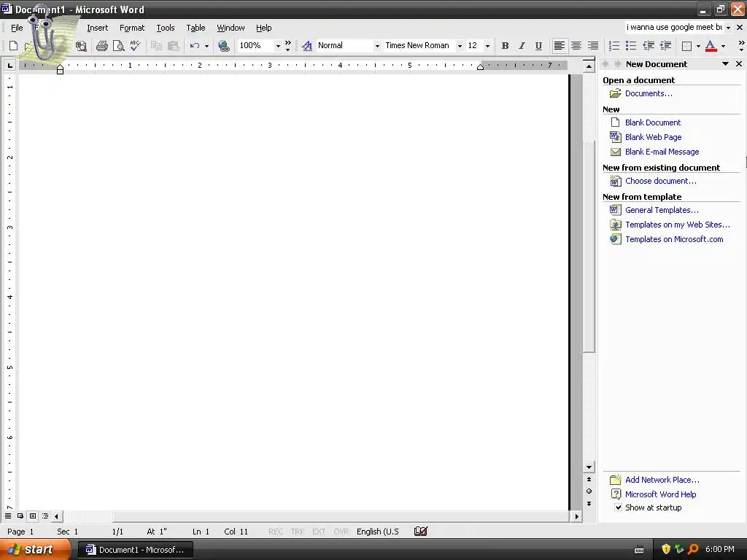Screen dimensions: 747x560
Task: Toggle REC macro recording in status bar
Action: pos(276,532)
